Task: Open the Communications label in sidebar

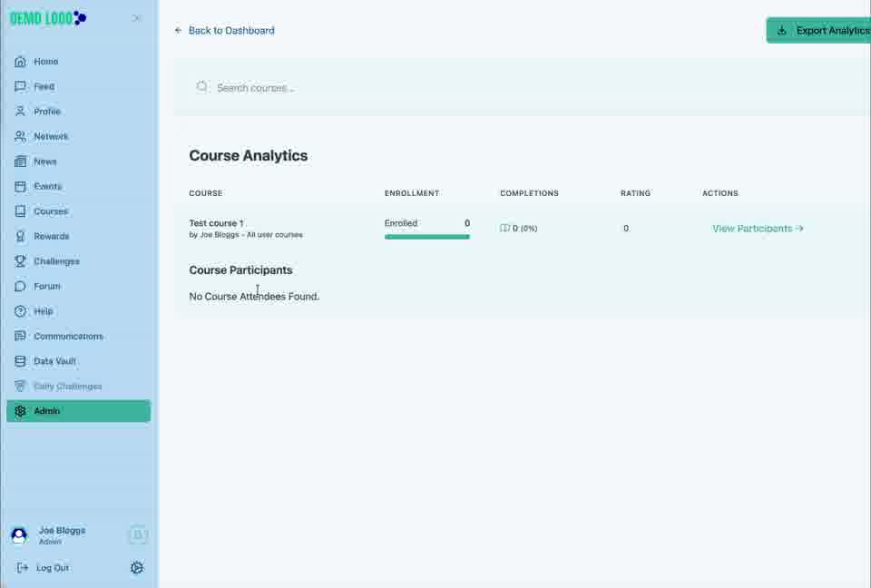Action: (x=68, y=337)
